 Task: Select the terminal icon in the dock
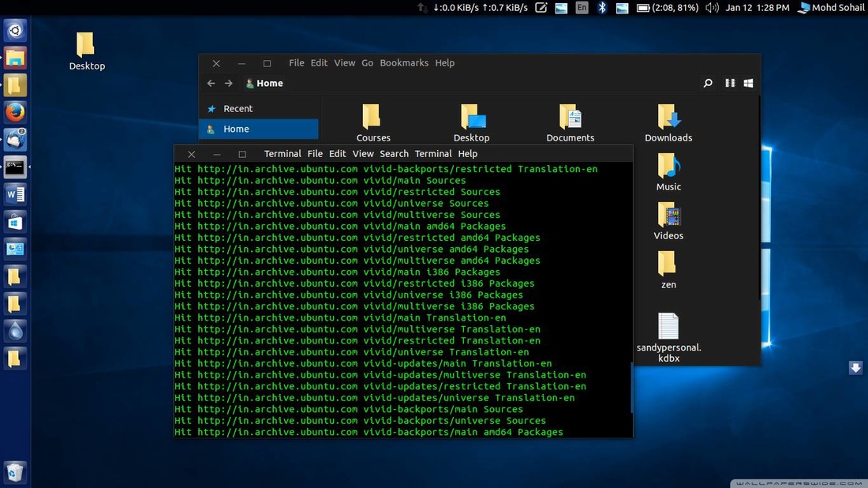click(x=15, y=166)
